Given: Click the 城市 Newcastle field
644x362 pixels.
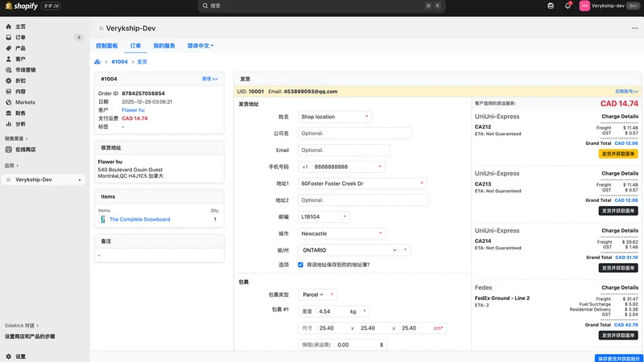Looking at the screenshot, I should pyautogui.click(x=341, y=233).
